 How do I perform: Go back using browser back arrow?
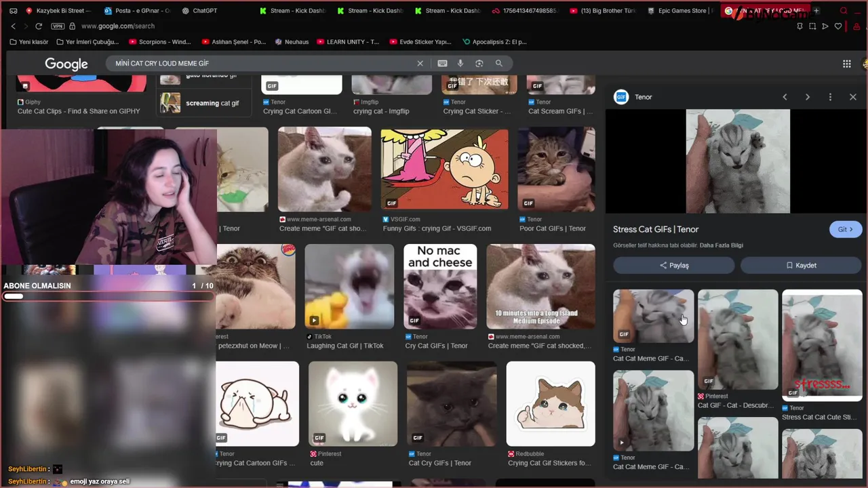(13, 26)
